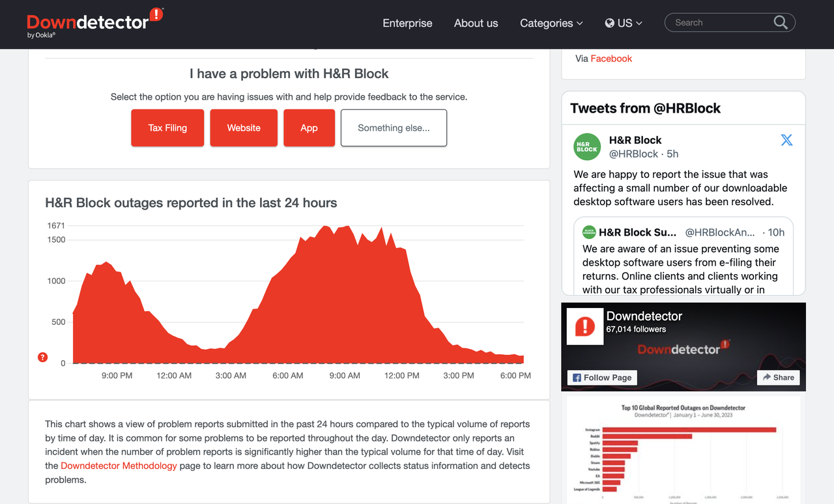This screenshot has height=504, width=834.
Task: Click the 6:00 PM chart axis label
Action: pyautogui.click(x=515, y=376)
